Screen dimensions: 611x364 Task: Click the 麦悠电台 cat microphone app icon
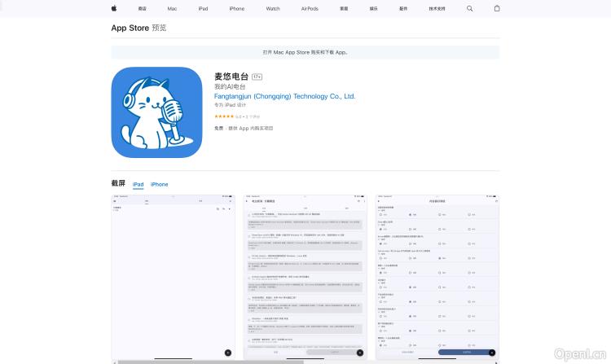pyautogui.click(x=156, y=112)
